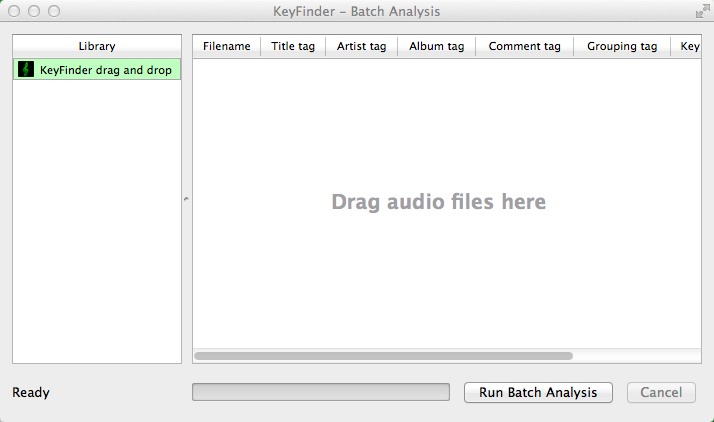Screen dimensions: 714x422
Task: Click the Library column header
Action: [x=97, y=46]
